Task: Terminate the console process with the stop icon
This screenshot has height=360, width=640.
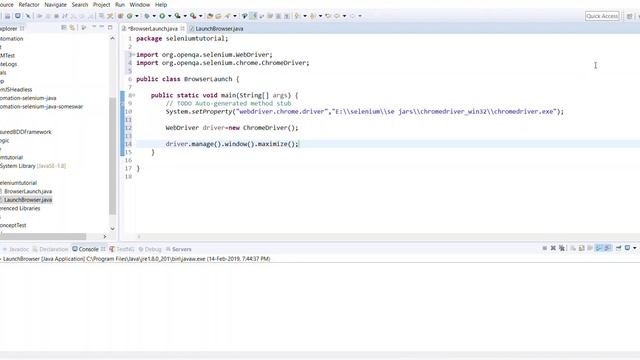Action: point(544,248)
